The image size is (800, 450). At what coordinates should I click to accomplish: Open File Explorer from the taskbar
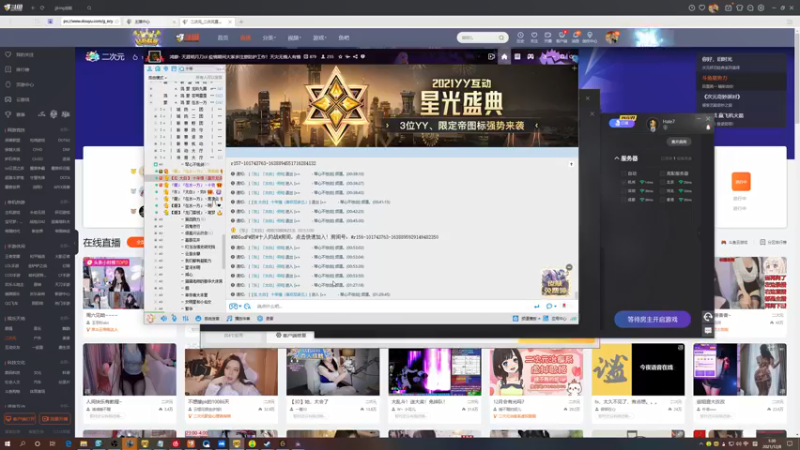(x=83, y=444)
